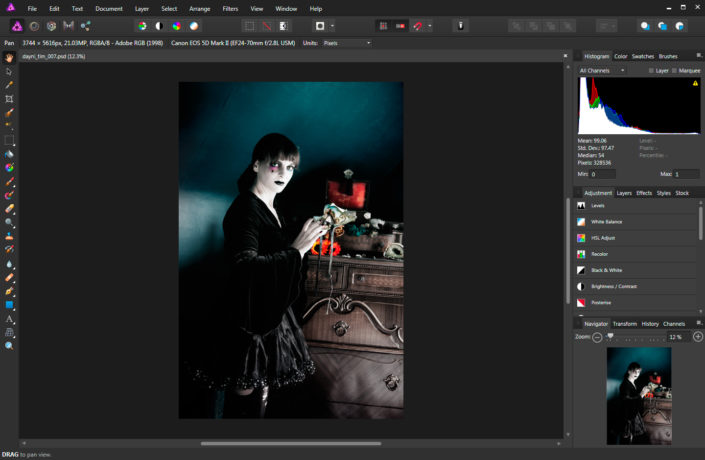Select the Pen tool
705x460 pixels.
pyautogui.click(x=9, y=291)
